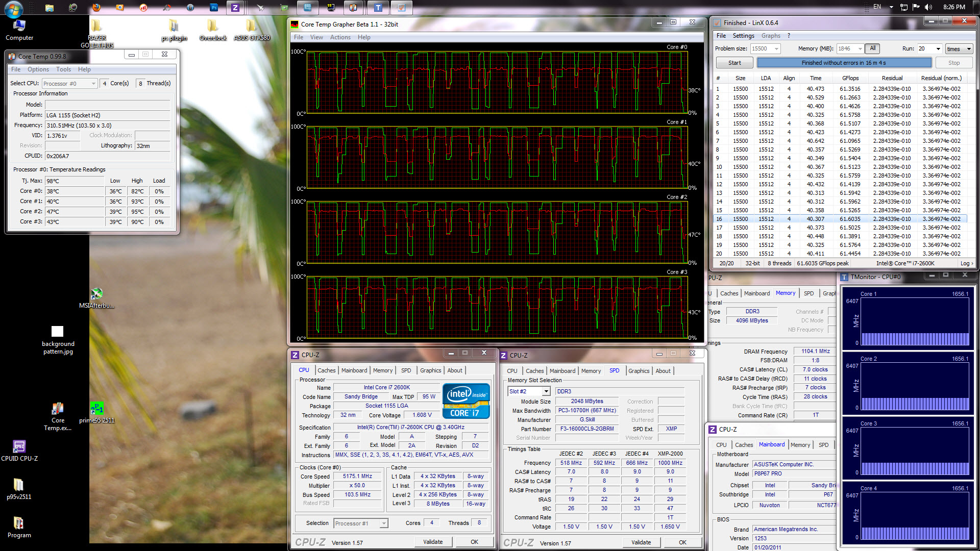Click the TMonitor taskbar icon
Image resolution: width=980 pixels, height=551 pixels.
click(x=378, y=8)
